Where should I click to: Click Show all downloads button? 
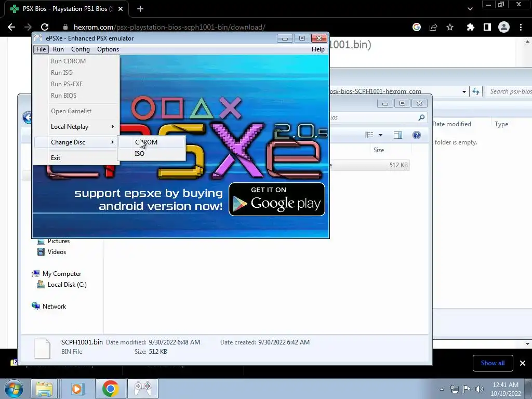[493, 363]
